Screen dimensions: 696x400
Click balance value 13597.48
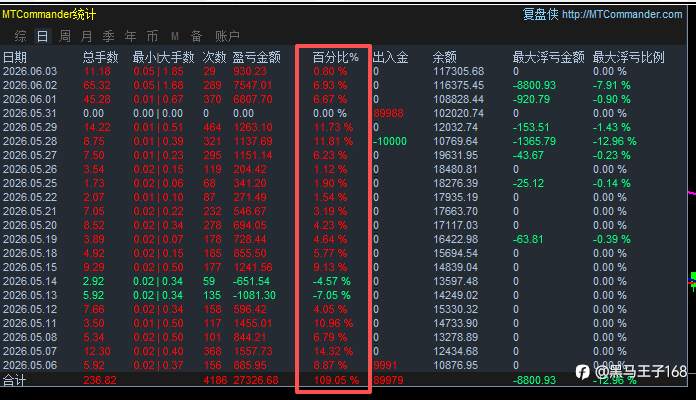[x=455, y=281]
